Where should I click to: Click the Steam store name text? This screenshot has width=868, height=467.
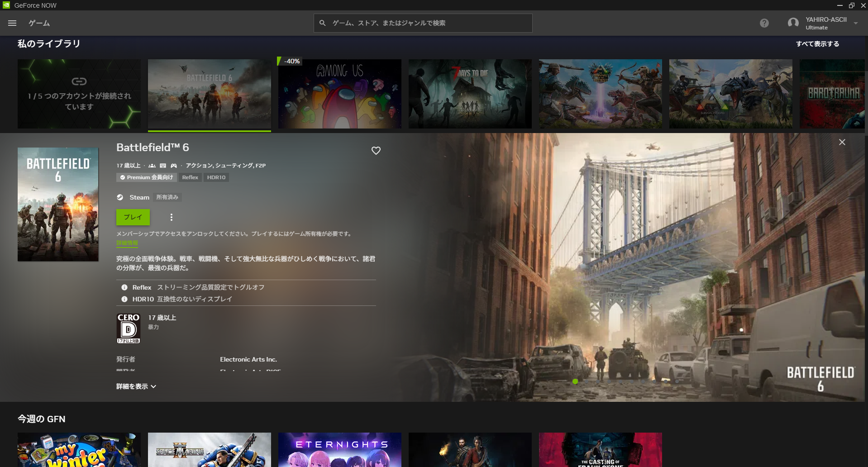(x=139, y=197)
